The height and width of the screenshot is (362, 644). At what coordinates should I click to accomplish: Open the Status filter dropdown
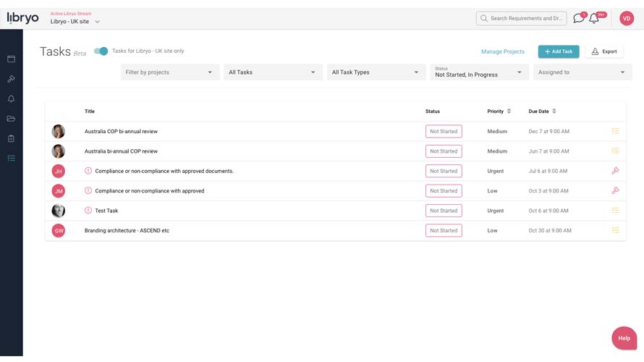478,72
